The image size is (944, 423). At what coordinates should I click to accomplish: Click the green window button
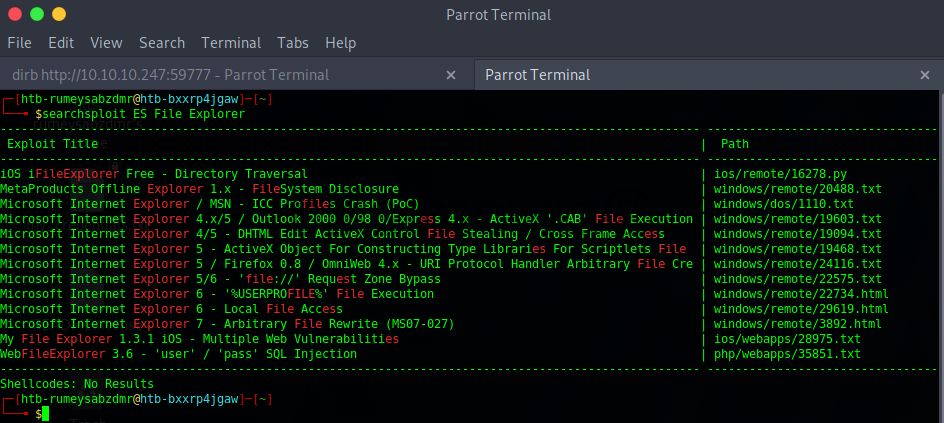pyautogui.click(x=37, y=14)
